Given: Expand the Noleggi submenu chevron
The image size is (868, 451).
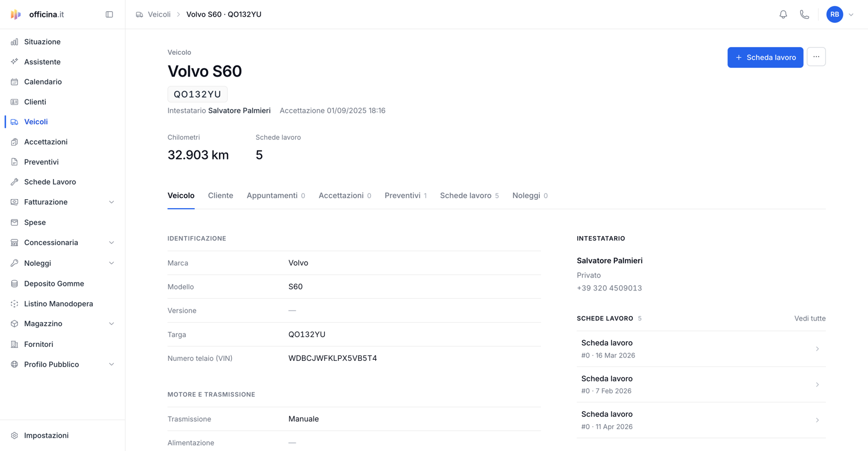Looking at the screenshot, I should point(111,263).
